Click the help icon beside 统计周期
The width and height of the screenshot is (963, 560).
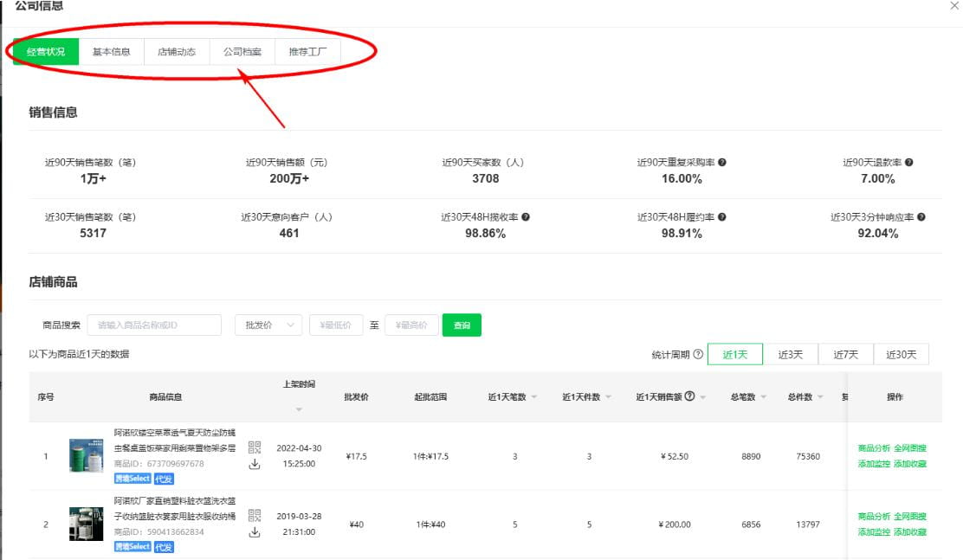coord(698,355)
